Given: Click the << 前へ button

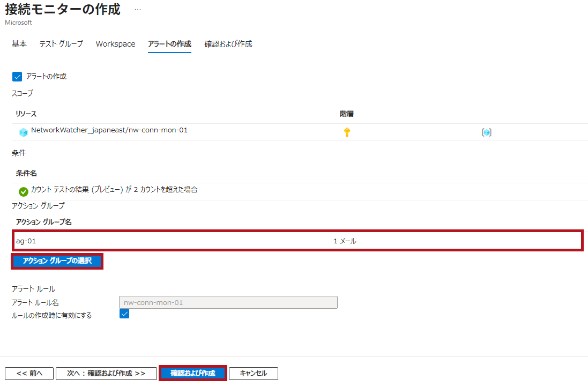Looking at the screenshot, I should 29,374.
